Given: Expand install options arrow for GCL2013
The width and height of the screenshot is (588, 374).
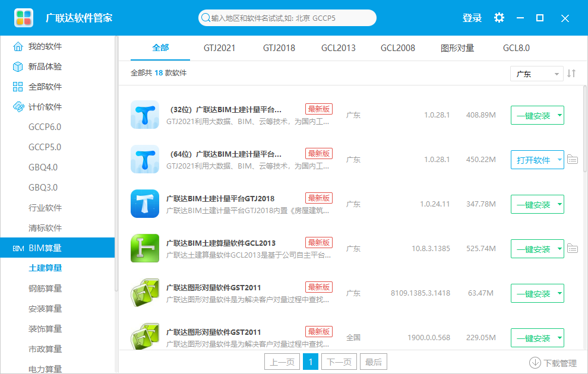Looking at the screenshot, I should tap(559, 249).
